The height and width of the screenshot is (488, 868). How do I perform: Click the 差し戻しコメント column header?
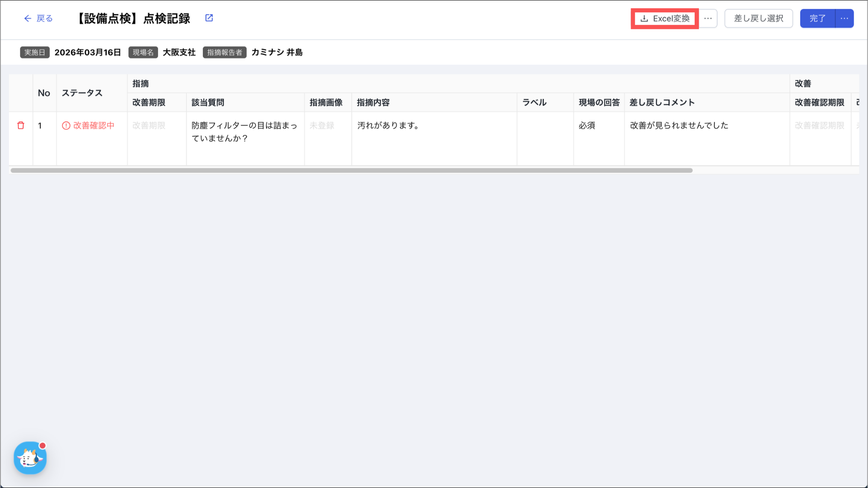click(x=662, y=102)
